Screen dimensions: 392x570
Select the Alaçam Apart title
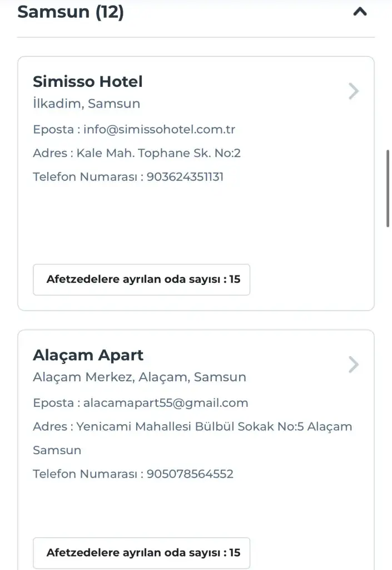(88, 355)
